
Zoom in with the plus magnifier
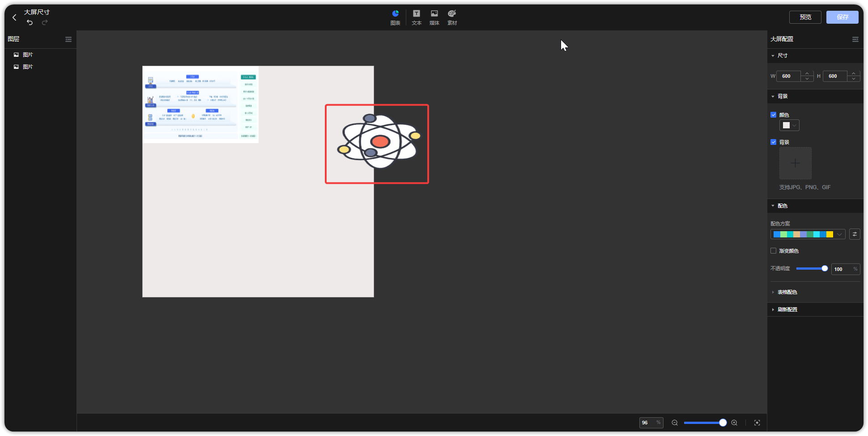(x=734, y=423)
